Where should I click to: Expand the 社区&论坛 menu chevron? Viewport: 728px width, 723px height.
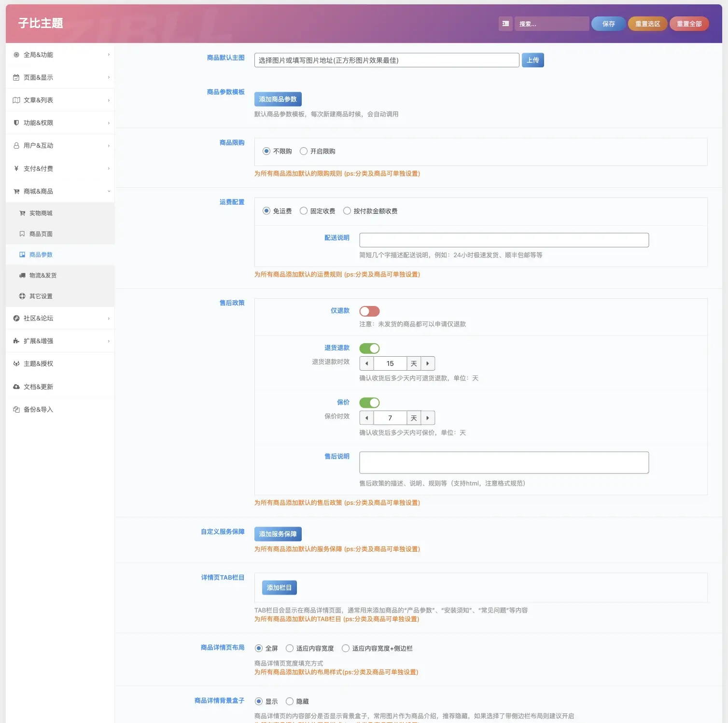pos(109,319)
